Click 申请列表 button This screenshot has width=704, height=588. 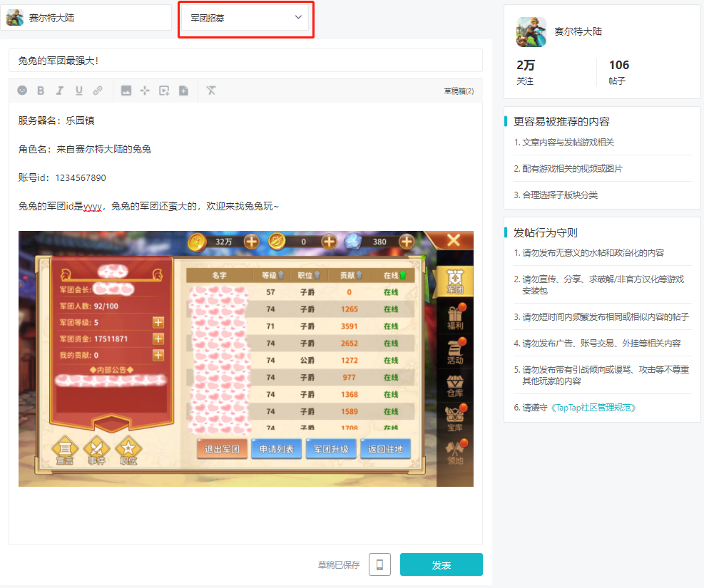[277, 449]
